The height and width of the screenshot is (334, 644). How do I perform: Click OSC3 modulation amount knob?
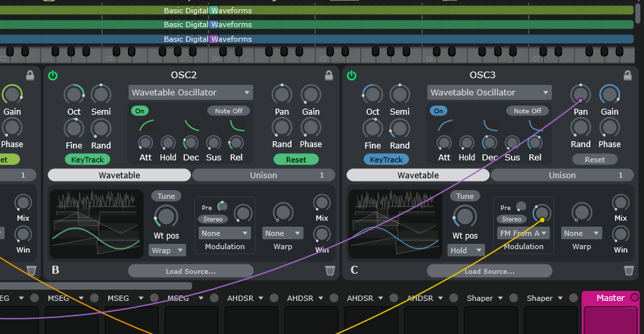[x=542, y=213]
